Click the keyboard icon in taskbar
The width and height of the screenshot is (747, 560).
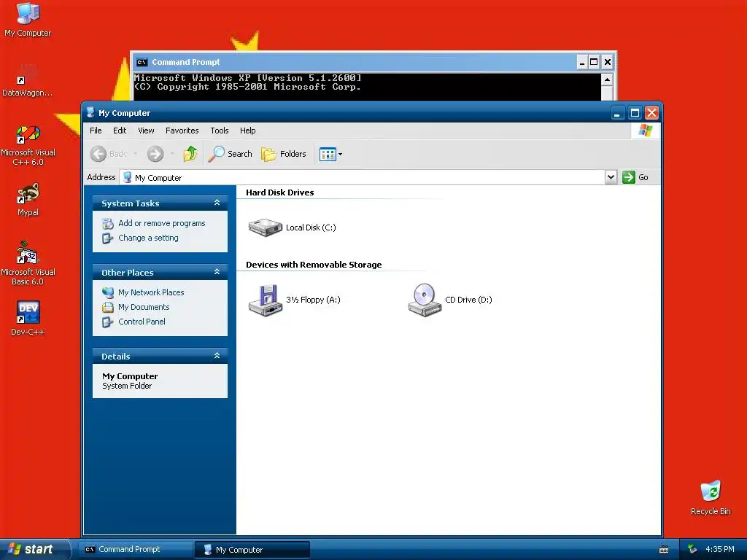point(664,550)
